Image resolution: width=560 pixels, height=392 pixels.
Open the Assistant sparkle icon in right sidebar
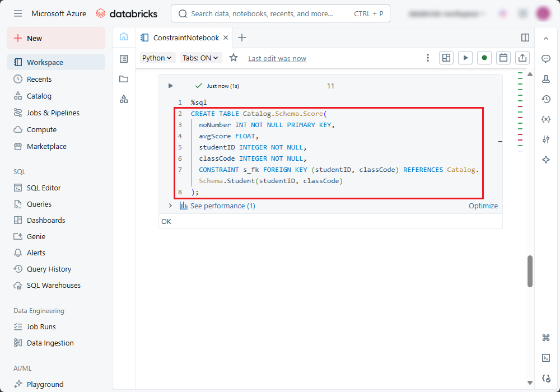click(546, 160)
